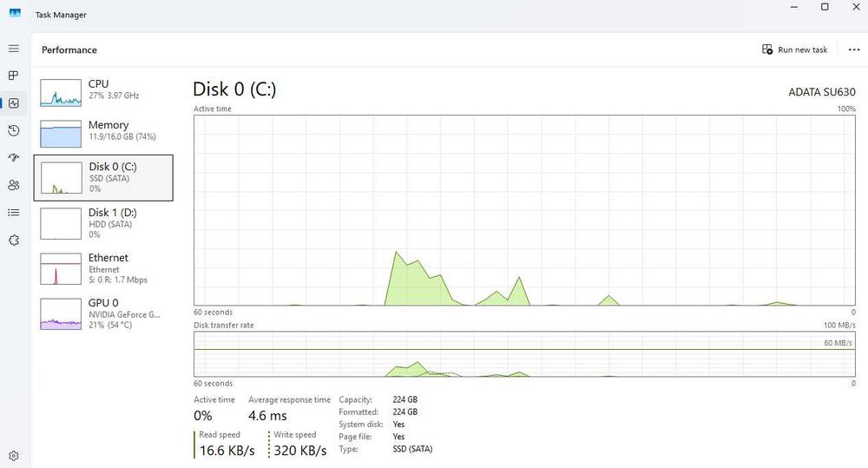Go to the Processes page icon

coord(14,76)
